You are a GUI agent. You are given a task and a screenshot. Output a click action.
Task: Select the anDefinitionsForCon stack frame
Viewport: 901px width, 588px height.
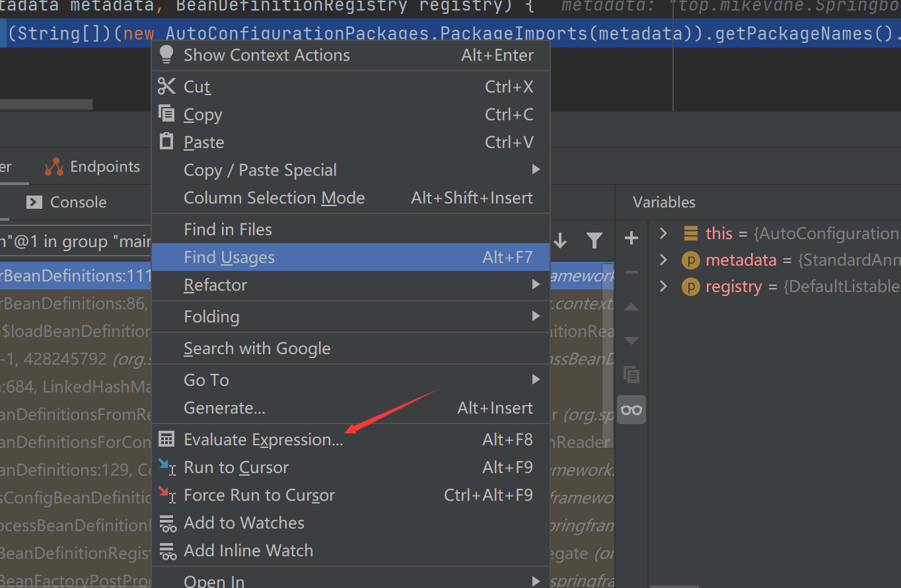pyautogui.click(x=76, y=442)
